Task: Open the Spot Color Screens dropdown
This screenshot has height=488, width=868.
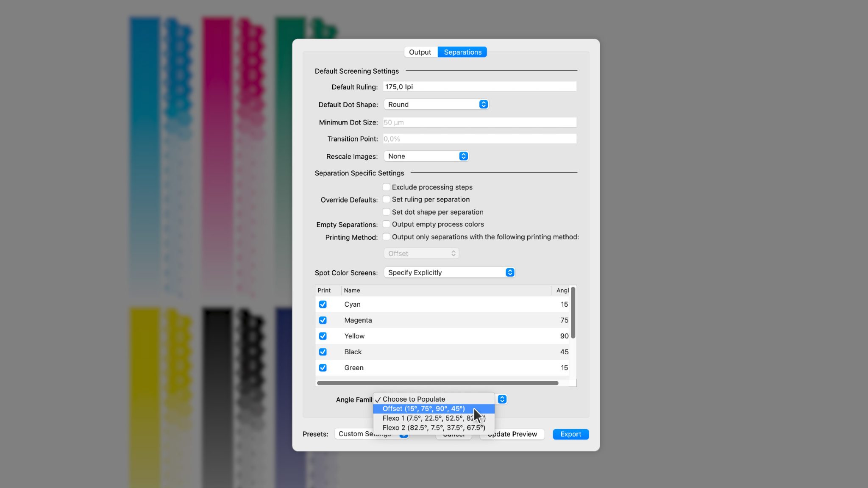Action: pyautogui.click(x=449, y=272)
